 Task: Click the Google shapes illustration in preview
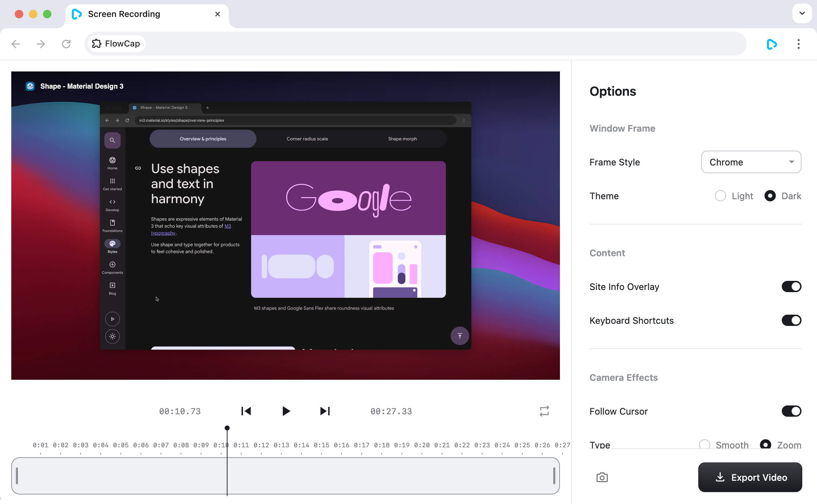[x=348, y=229]
